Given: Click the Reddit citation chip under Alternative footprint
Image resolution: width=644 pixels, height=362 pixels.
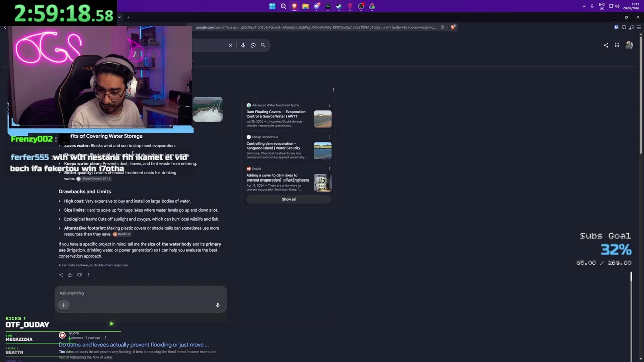Looking at the screenshot, I should (122, 234).
